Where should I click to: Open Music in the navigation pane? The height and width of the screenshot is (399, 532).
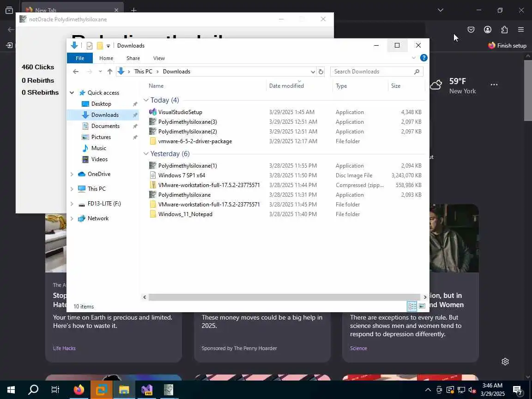(x=98, y=148)
